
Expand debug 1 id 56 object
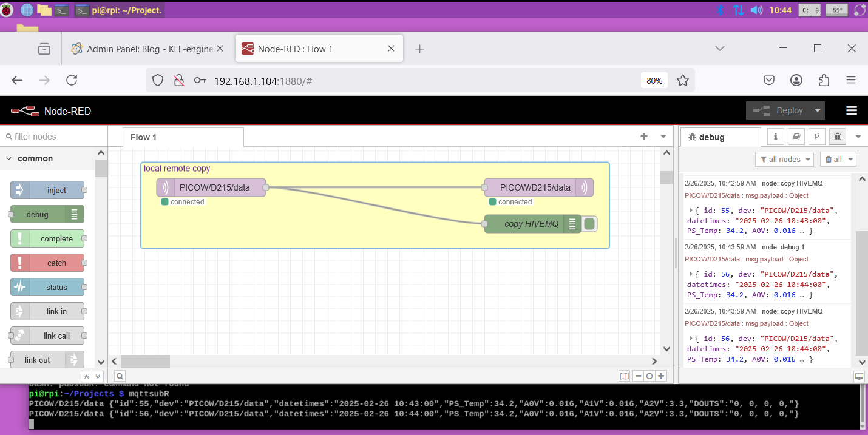(x=691, y=274)
